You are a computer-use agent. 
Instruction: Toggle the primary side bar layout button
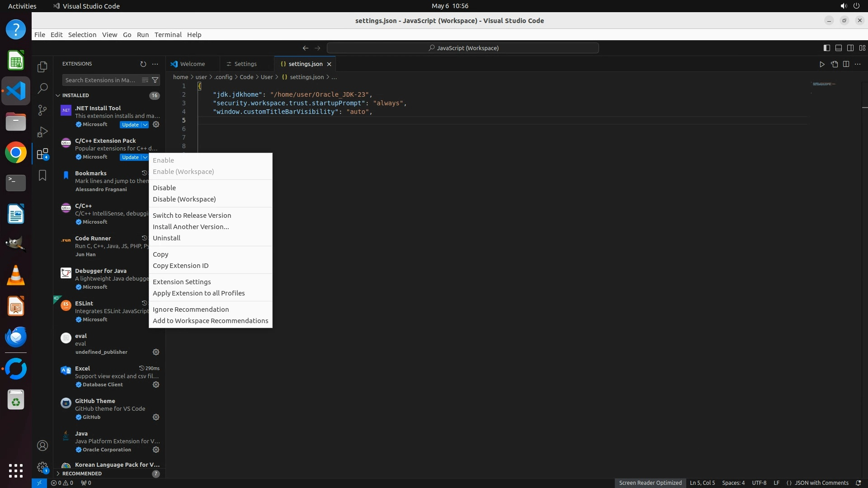[x=826, y=48]
